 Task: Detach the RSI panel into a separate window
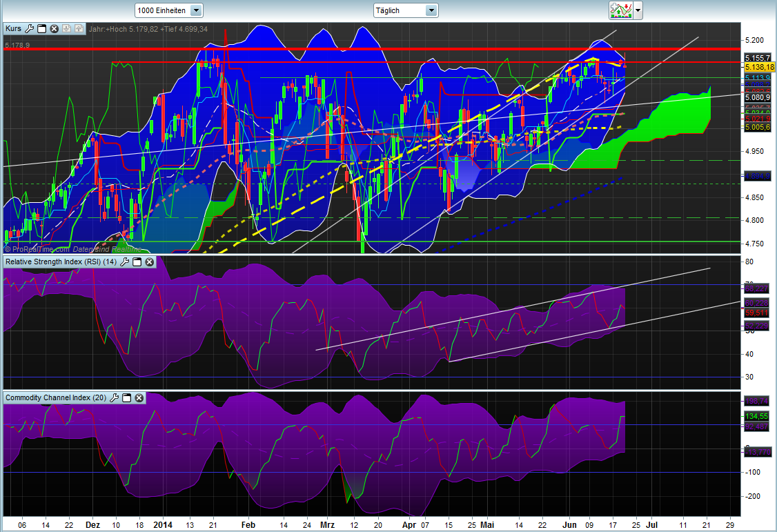[137, 262]
